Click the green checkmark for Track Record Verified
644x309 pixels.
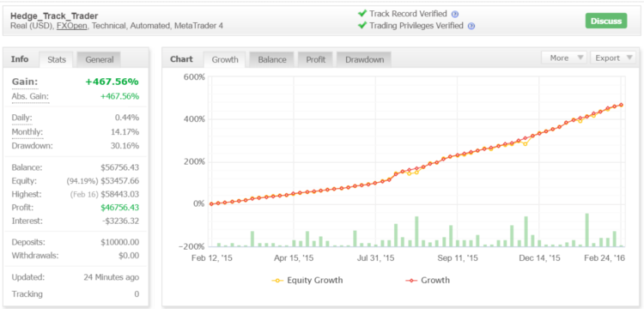click(361, 14)
